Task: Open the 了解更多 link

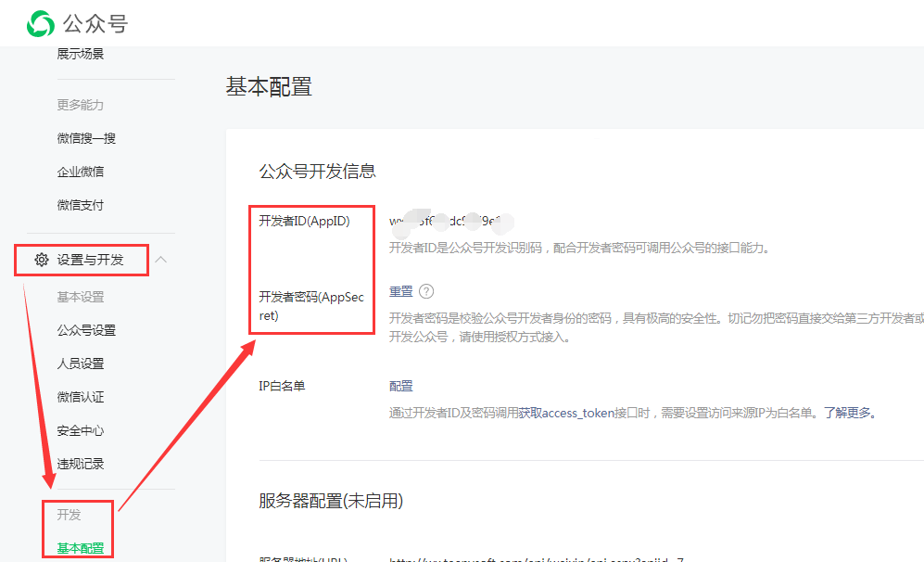Action: click(x=849, y=413)
